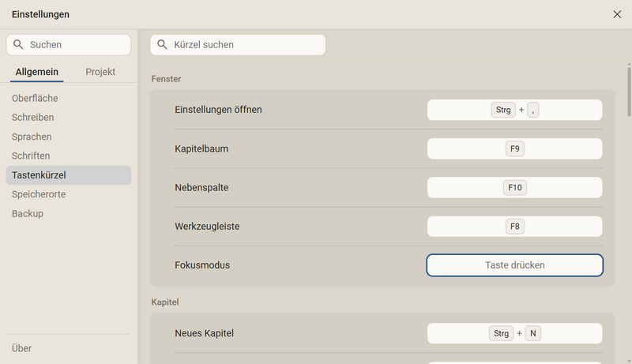Click the magnifier icon in Suchen field
This screenshot has height=364, width=632.
[18, 44]
